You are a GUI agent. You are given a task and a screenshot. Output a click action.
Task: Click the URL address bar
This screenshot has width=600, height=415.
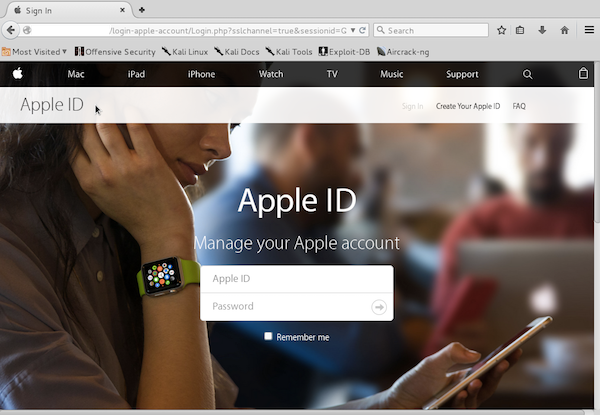pyautogui.click(x=189, y=30)
